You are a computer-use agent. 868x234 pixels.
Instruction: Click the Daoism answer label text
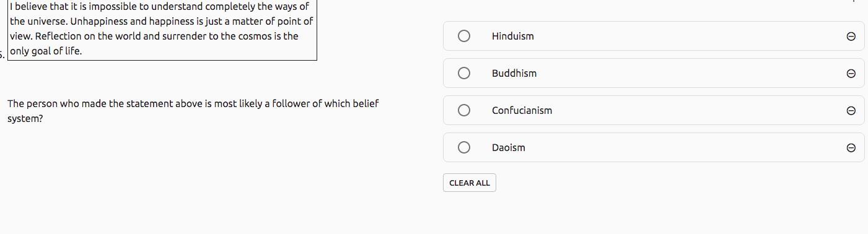pos(508,147)
